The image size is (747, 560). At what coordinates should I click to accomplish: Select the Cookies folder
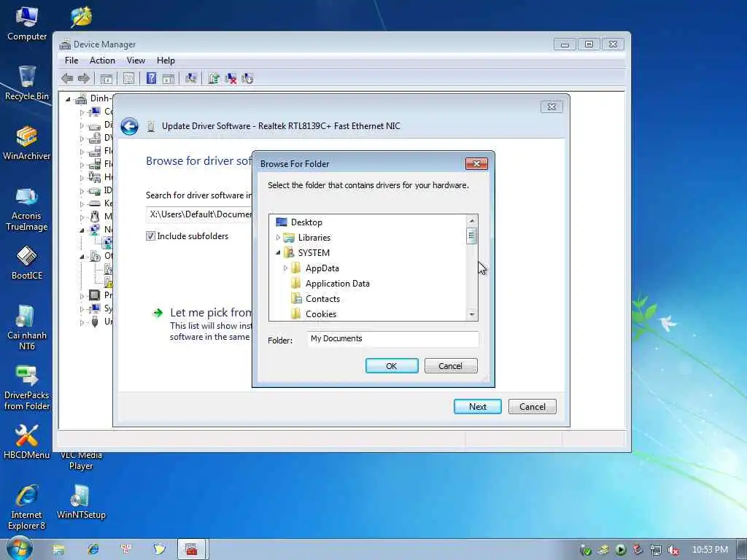click(321, 314)
